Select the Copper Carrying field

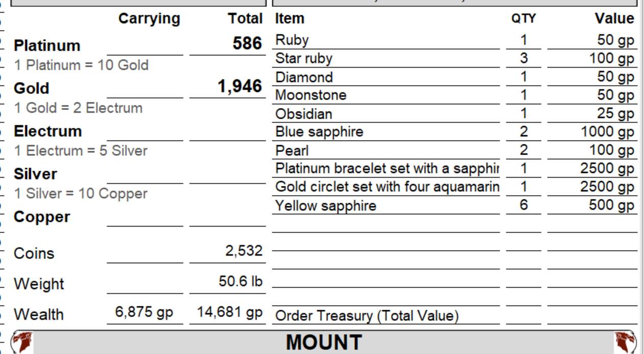tap(145, 216)
